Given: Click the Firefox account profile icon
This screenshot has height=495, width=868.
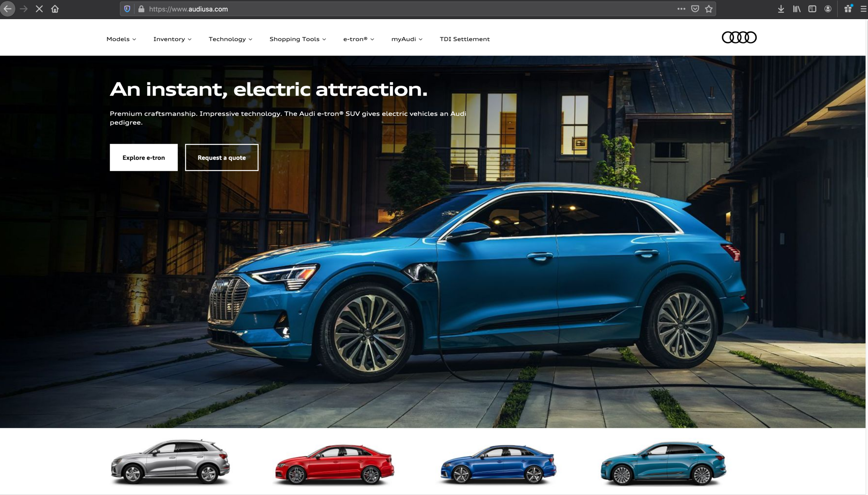Looking at the screenshot, I should pyautogui.click(x=828, y=9).
